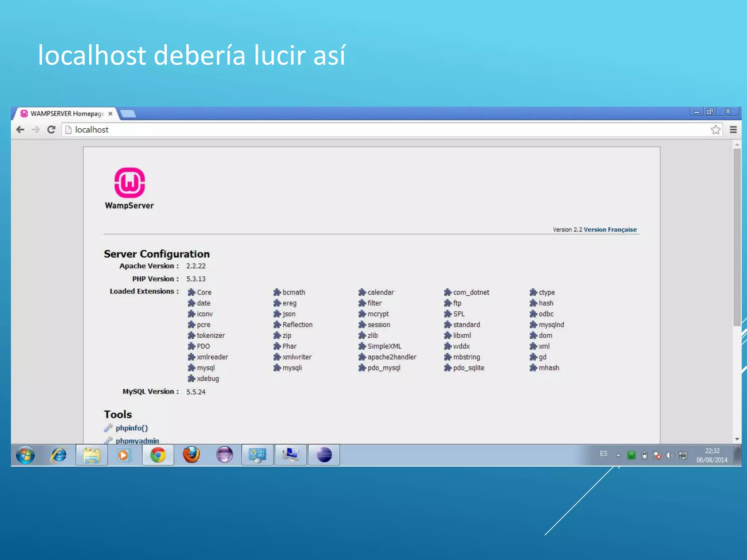Open a new browser tab
The image size is (747, 560).
coord(128,114)
